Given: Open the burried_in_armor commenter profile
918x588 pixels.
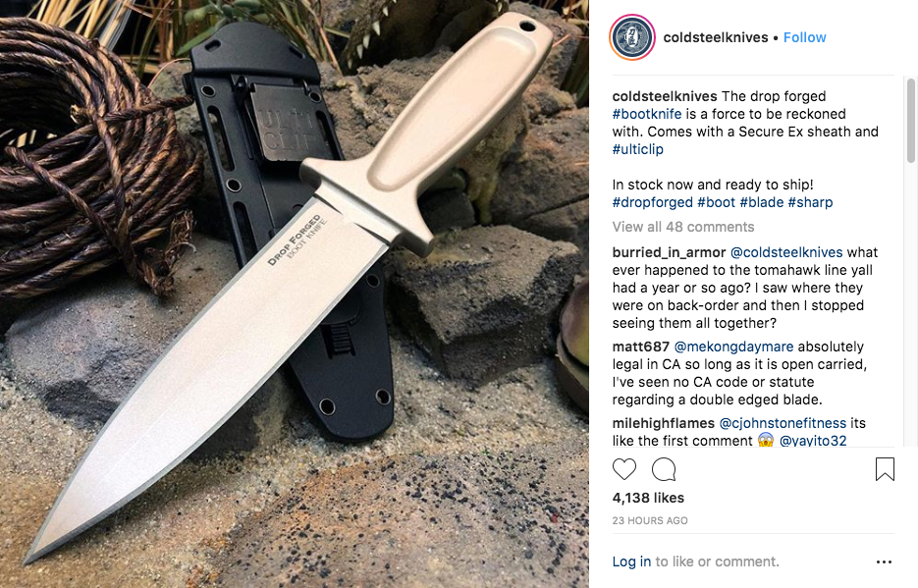Looking at the screenshot, I should point(669,252).
